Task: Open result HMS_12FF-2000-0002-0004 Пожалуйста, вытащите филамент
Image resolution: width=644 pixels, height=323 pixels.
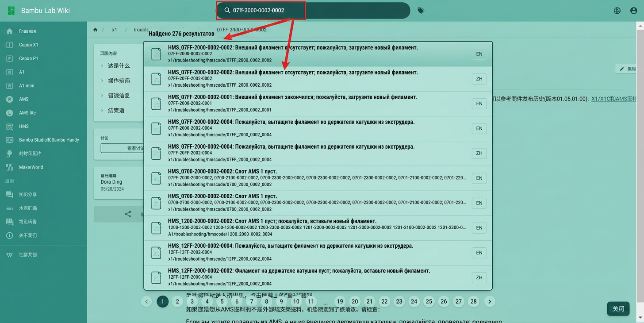Action: coord(318,252)
